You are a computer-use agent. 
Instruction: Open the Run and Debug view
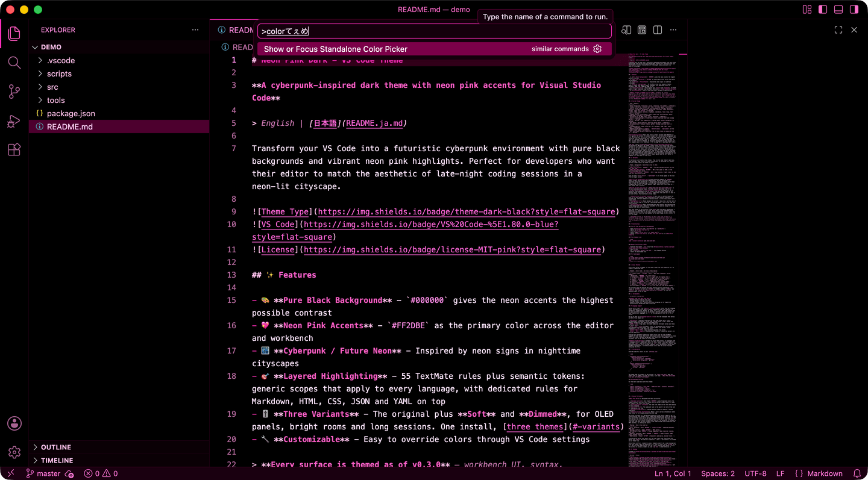(x=14, y=121)
